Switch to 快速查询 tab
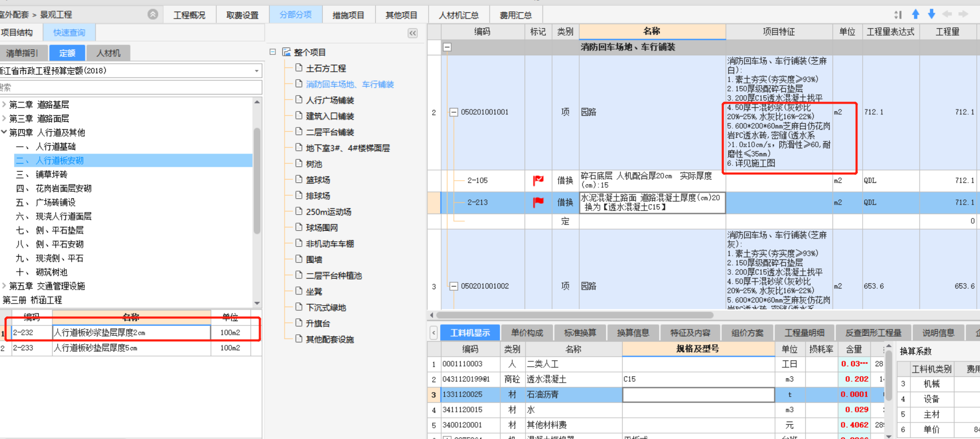The width and height of the screenshot is (980, 439). tap(69, 32)
